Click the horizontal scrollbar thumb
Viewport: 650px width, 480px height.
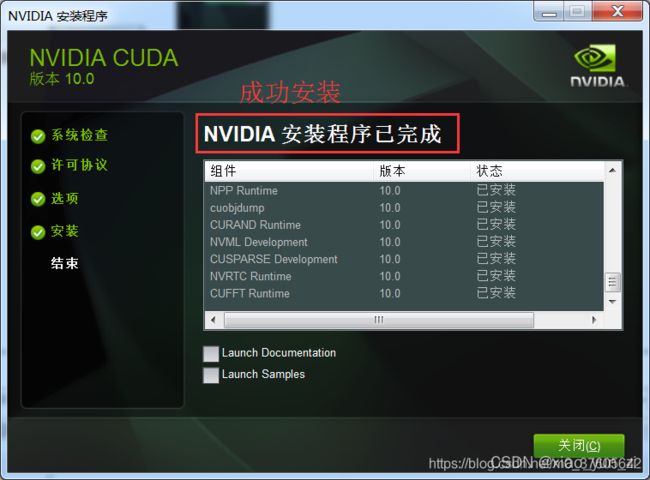pos(379,320)
